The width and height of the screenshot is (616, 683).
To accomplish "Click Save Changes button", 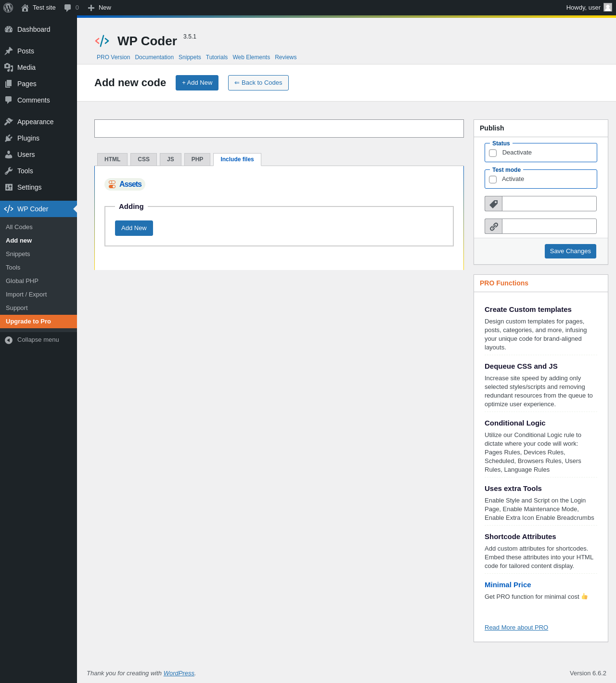I will (570, 251).
